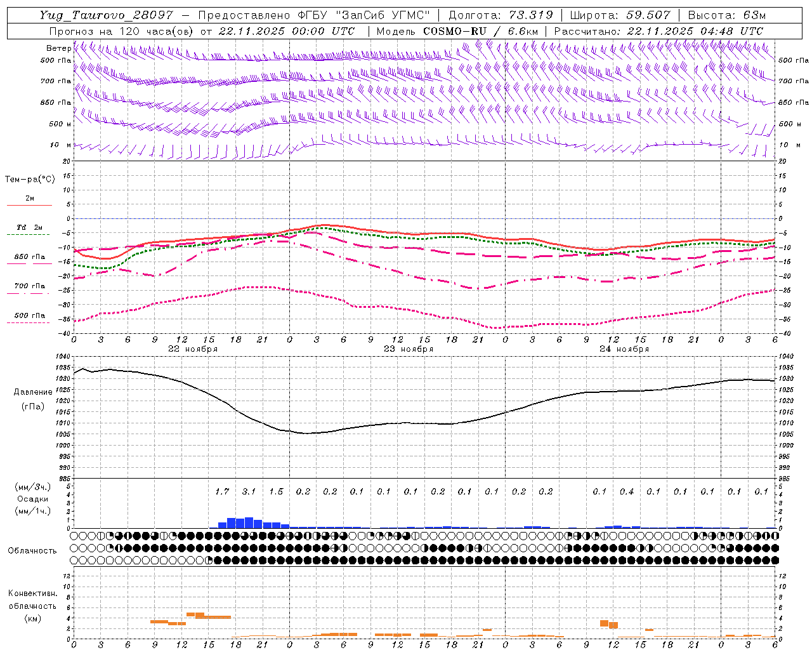Viewport: 812px width, 650px height.
Task: Click the precipitation value '3.1'
Action: tap(249, 491)
